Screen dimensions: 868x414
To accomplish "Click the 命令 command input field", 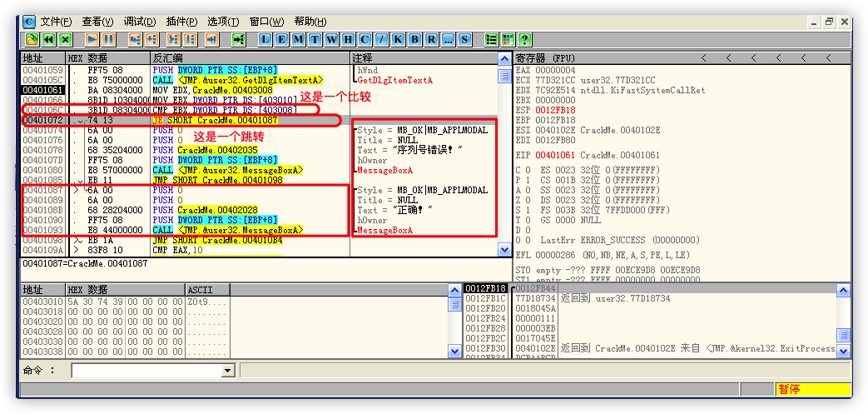I will click(x=146, y=370).
